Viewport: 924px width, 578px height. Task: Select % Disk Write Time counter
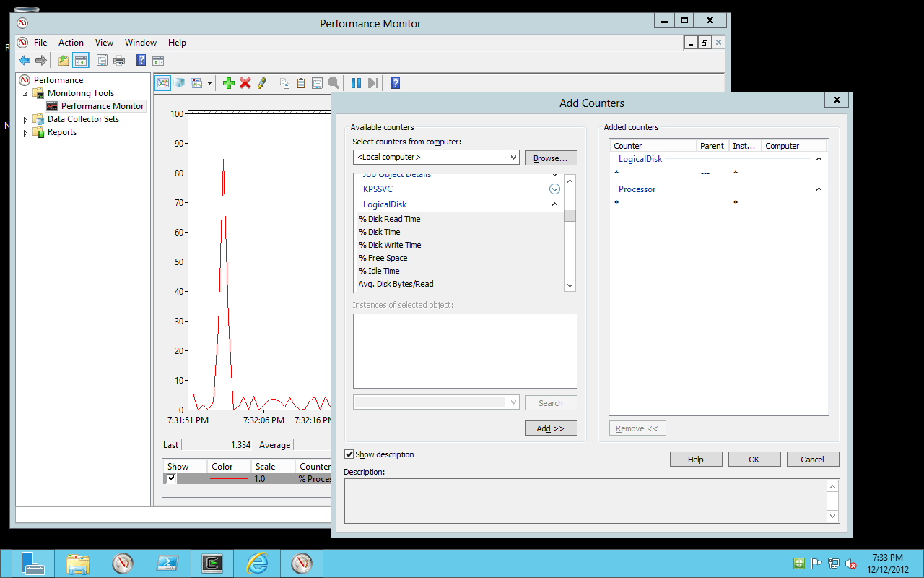coord(459,245)
